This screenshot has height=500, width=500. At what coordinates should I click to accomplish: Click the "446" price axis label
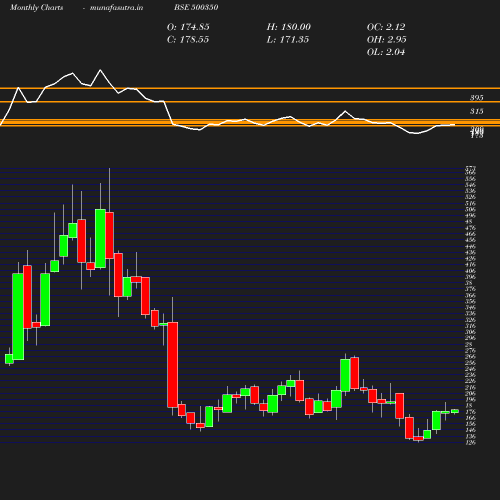click(470, 247)
